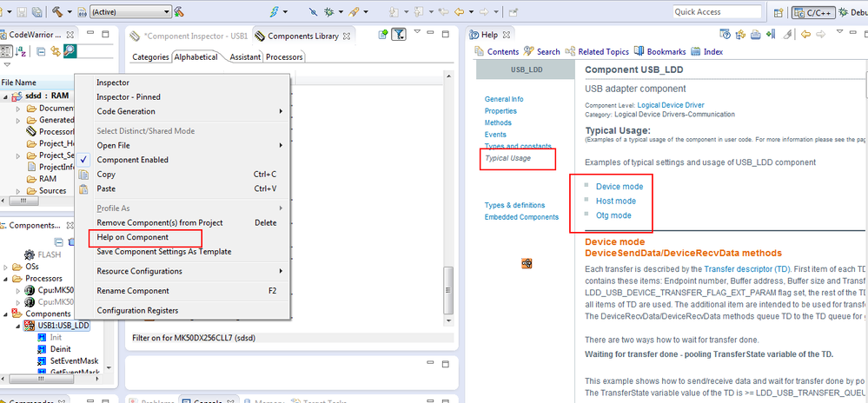Click the green-dot add icon in Components Library toolbar
The height and width of the screenshot is (403, 868).
pyautogui.click(x=382, y=35)
